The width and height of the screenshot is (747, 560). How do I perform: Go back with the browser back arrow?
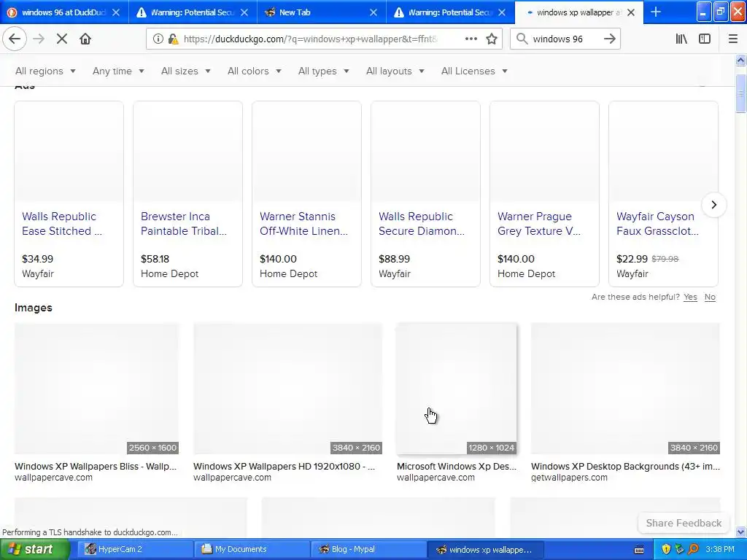pos(15,39)
